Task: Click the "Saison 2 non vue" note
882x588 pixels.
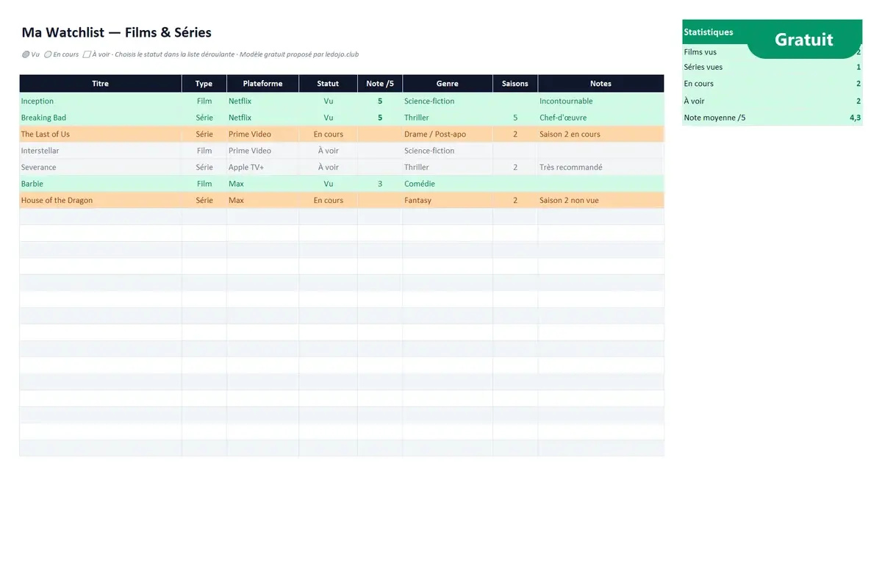Action: [x=569, y=200]
